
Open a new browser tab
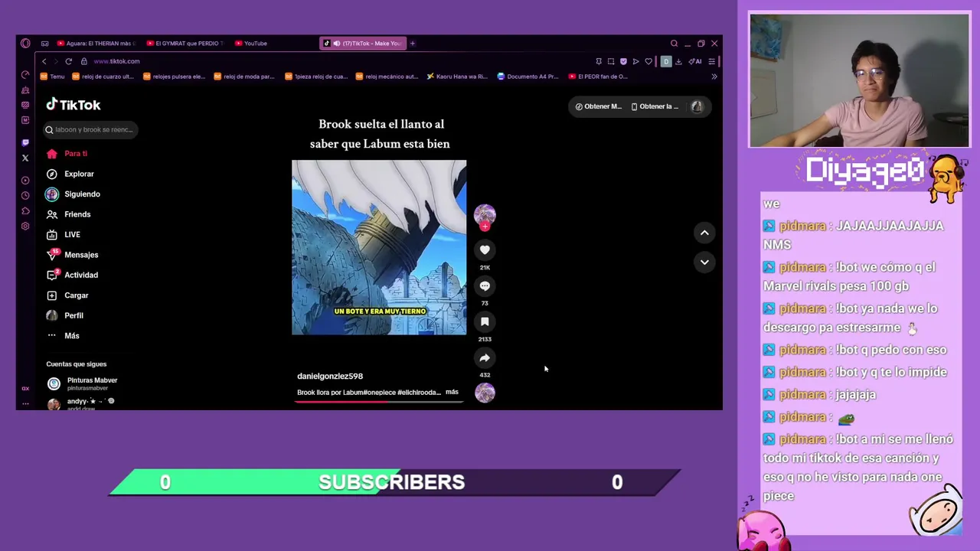412,44
